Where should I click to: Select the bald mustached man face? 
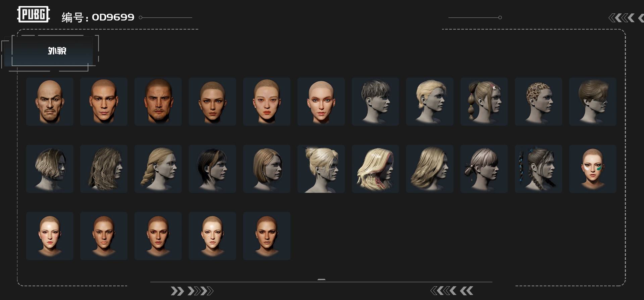pos(50,101)
